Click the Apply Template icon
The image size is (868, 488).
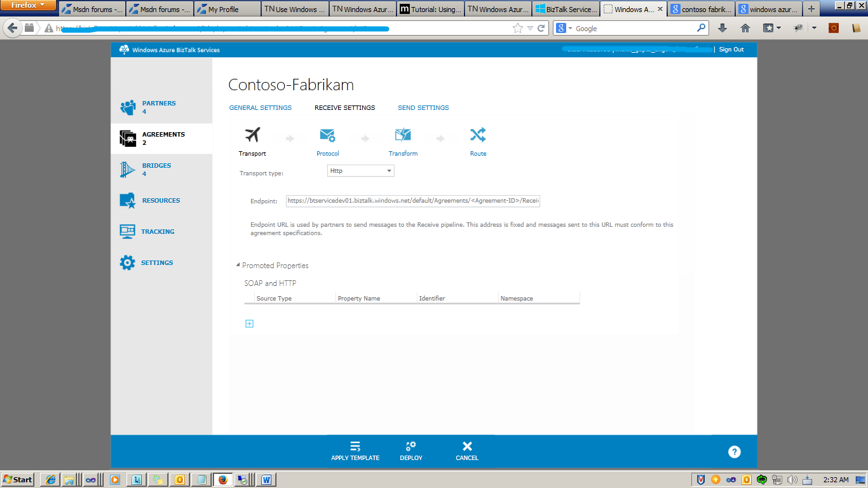355,446
